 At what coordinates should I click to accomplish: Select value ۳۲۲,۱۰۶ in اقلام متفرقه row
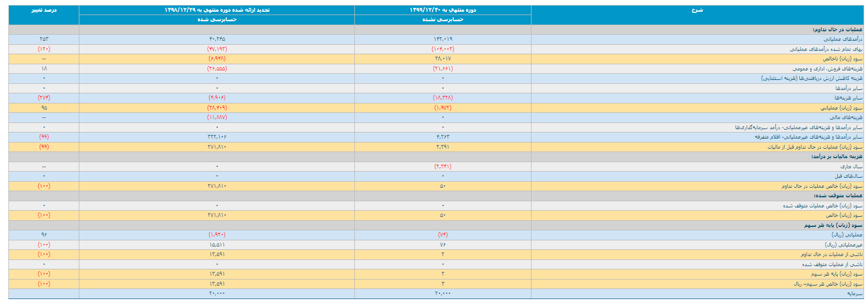tap(217, 137)
